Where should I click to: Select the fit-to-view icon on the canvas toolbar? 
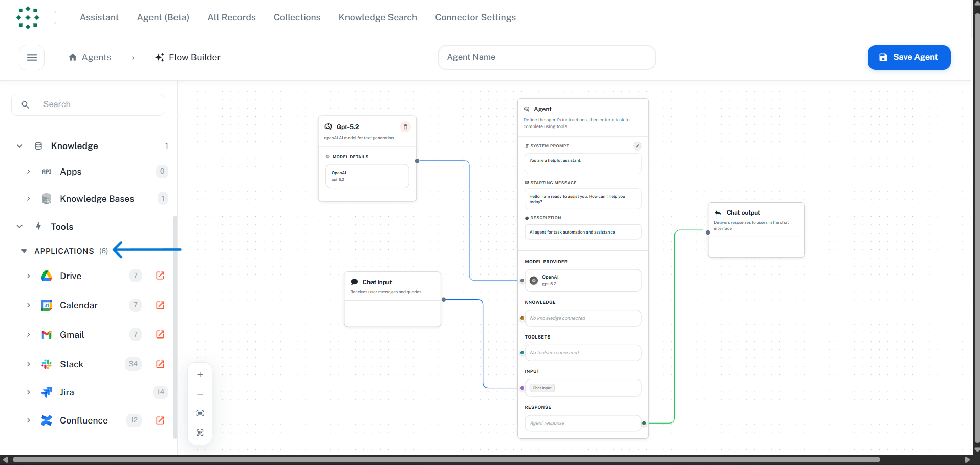200,413
